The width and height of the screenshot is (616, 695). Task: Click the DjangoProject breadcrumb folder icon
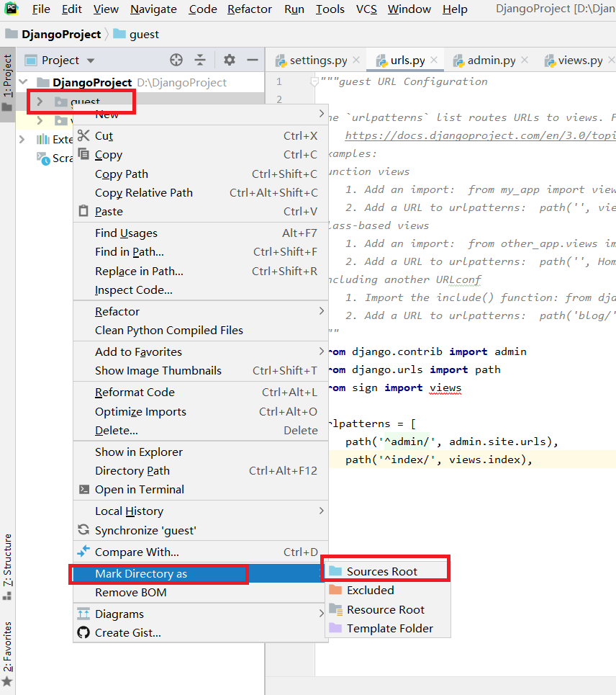coord(11,34)
